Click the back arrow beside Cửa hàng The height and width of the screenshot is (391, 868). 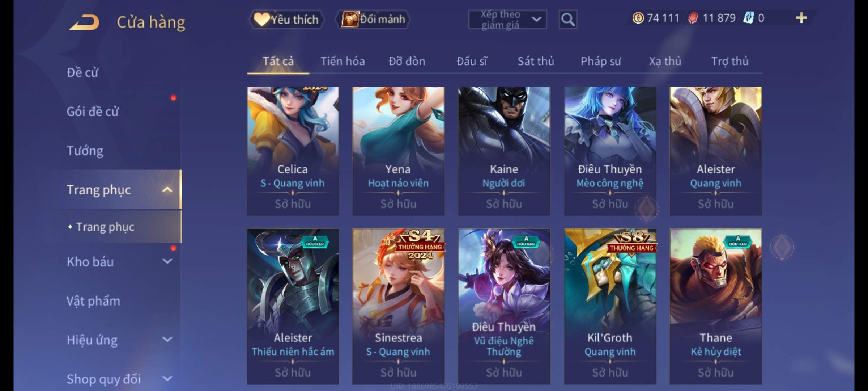click(84, 22)
